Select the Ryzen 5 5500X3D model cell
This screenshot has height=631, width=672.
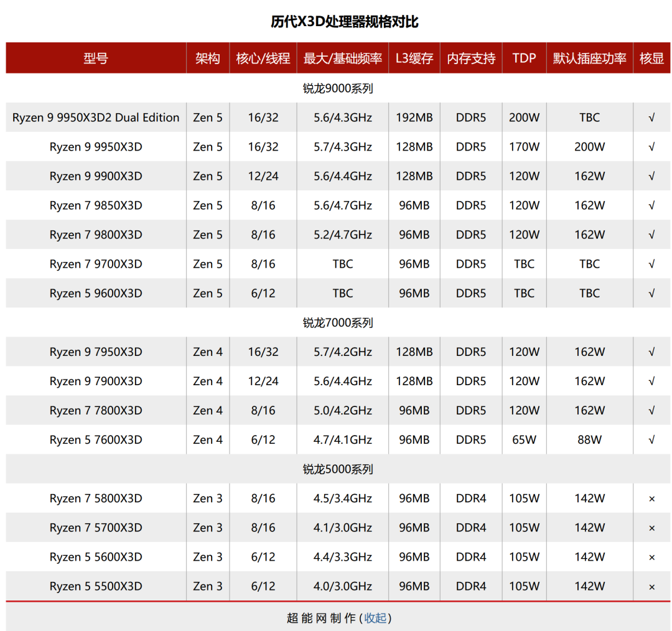pyautogui.click(x=96, y=586)
